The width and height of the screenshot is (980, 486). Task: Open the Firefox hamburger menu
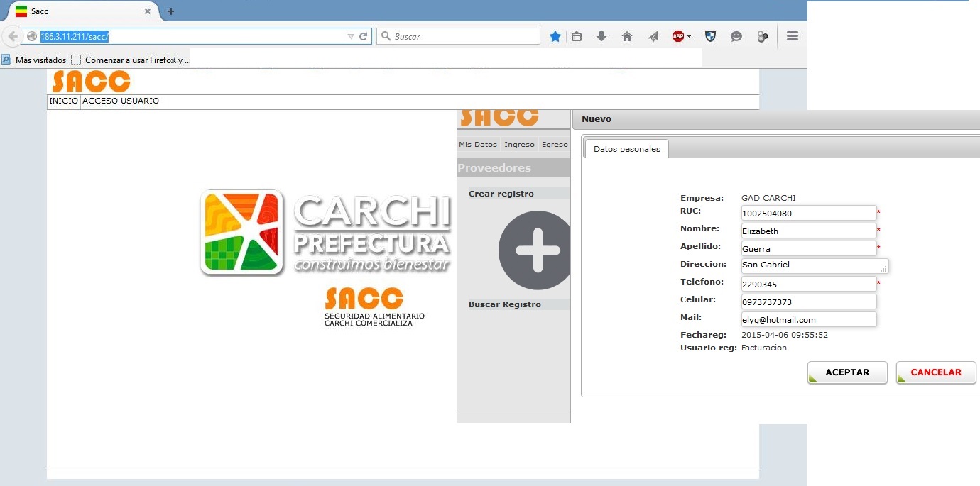click(x=793, y=36)
